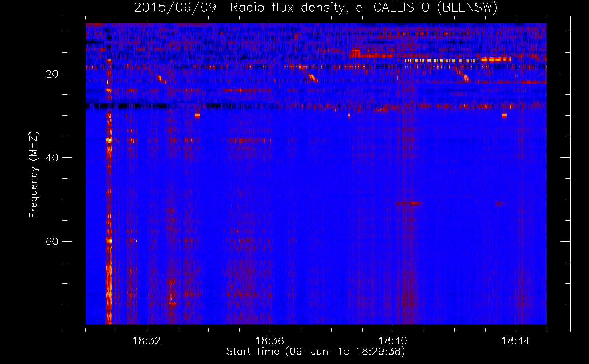The image size is (589, 364).
Task: Click the '60' frequency tick label
Action: (52, 241)
